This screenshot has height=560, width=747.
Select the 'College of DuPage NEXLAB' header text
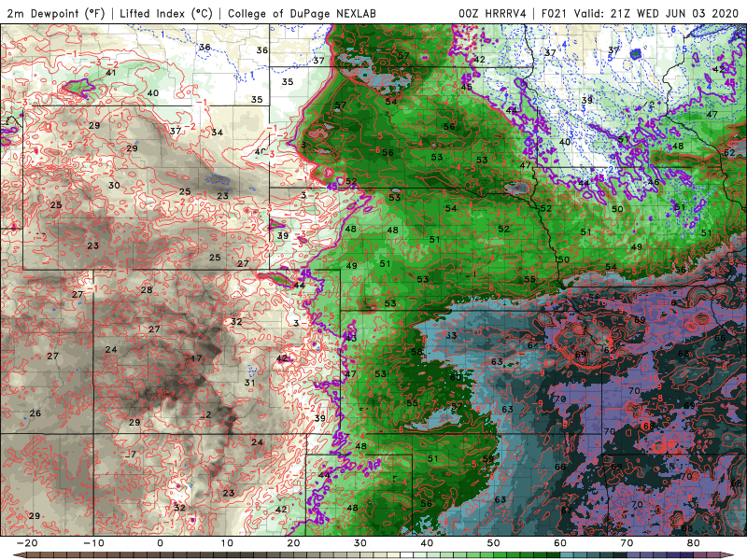pos(302,14)
